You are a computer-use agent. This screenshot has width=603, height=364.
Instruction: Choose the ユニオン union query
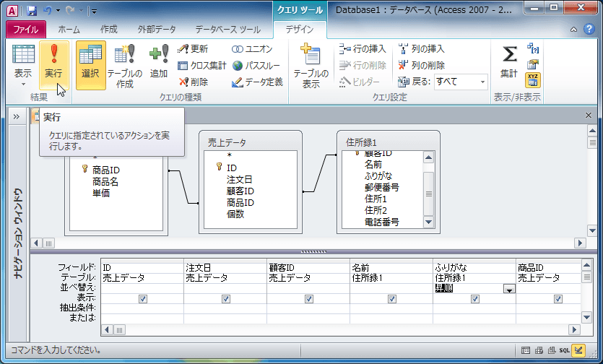(x=252, y=49)
